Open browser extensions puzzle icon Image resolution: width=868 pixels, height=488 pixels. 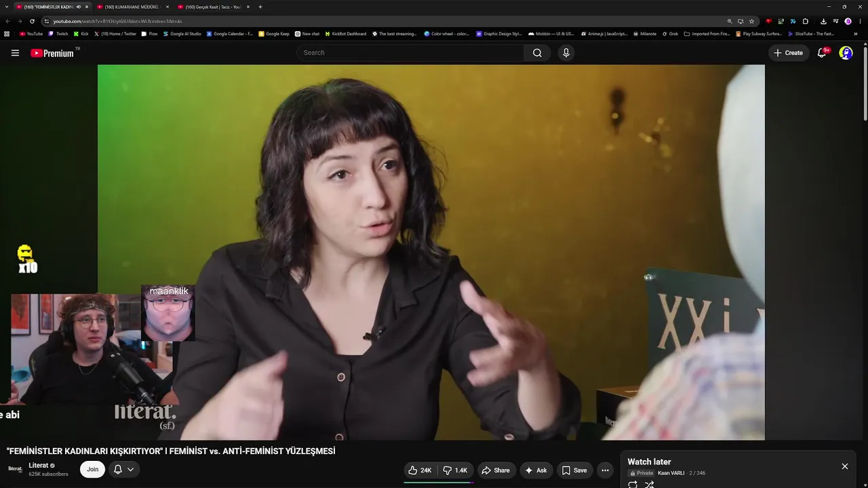coord(805,21)
